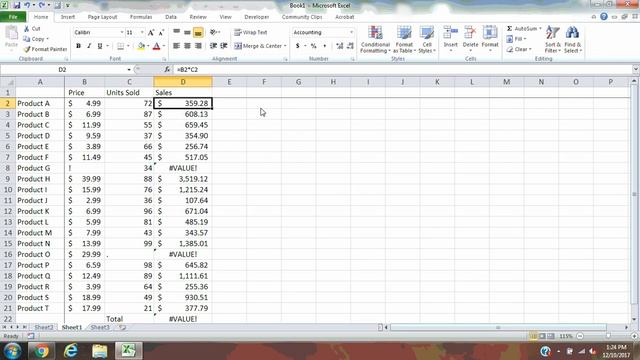Switch to the Sheet3 worksheet tab
640x360 pixels.
tap(100, 327)
